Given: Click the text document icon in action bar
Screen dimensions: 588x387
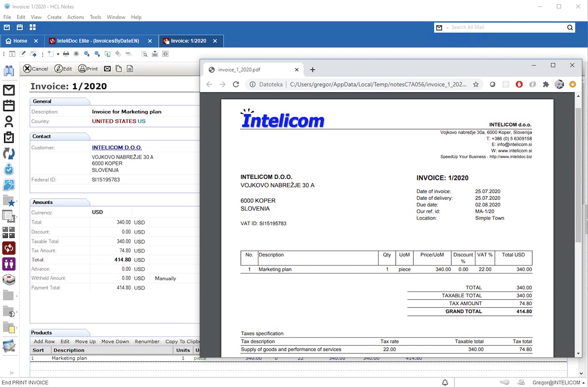Looking at the screenshot, I should pyautogui.click(x=130, y=69).
